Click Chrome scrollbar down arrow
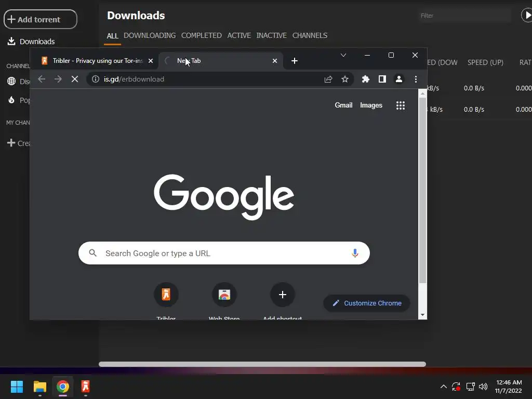Screen dimensions: 532x399 (x=422, y=315)
